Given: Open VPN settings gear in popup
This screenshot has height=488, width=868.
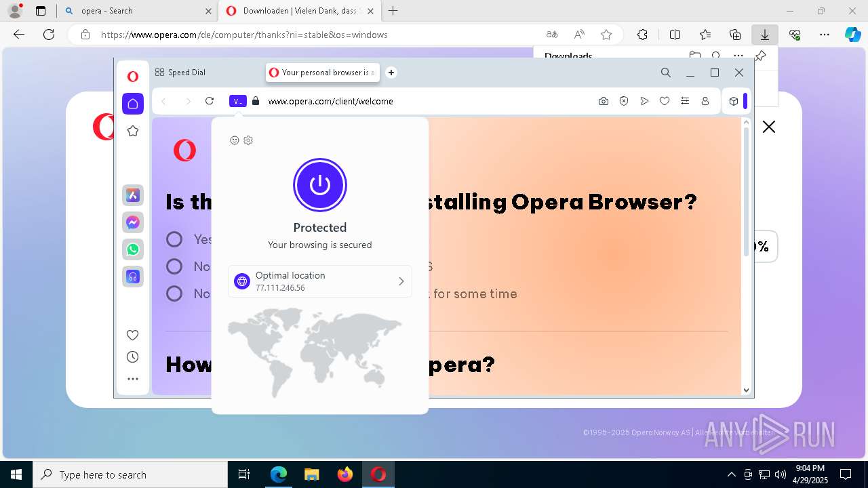Looking at the screenshot, I should [x=248, y=140].
